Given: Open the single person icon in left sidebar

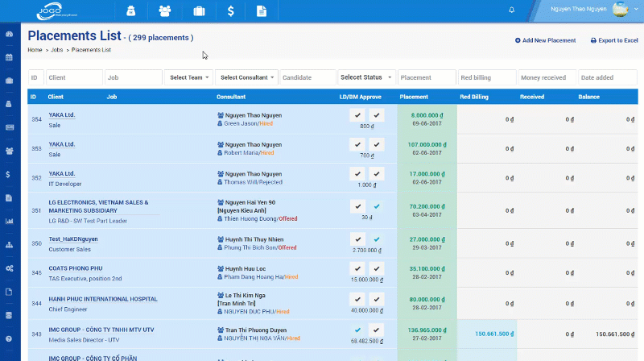Looking at the screenshot, I should (9, 104).
